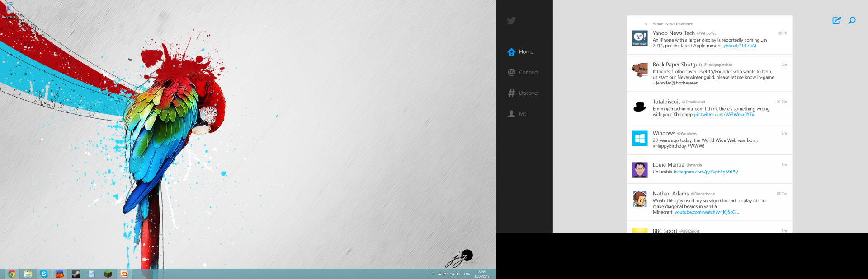The width and height of the screenshot is (868, 279).
Task: Open search with the magnifier icon
Action: pyautogui.click(x=852, y=20)
